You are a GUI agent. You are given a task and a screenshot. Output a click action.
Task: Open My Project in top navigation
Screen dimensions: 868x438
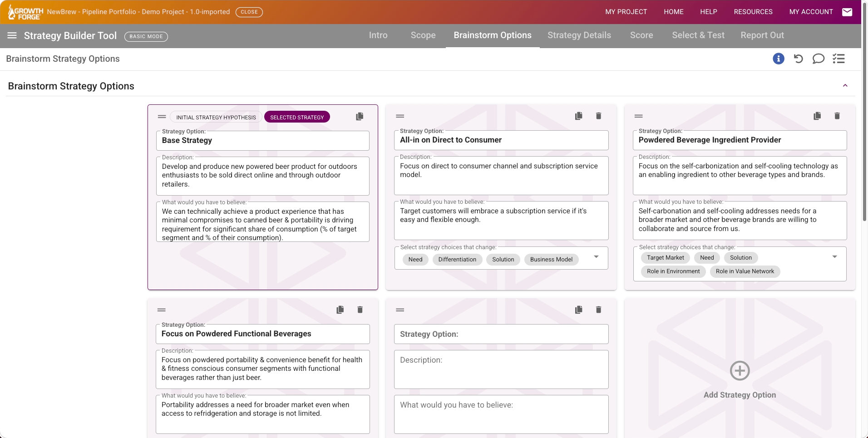point(626,12)
